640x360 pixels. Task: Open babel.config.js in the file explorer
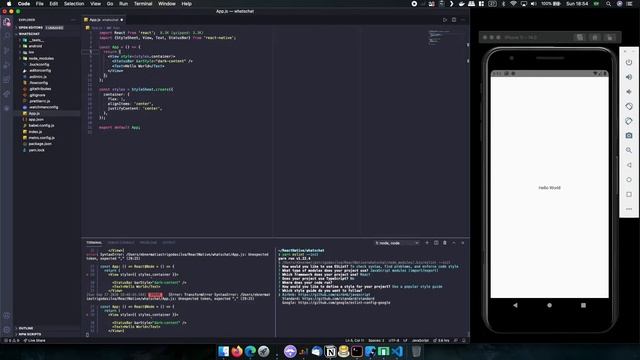pyautogui.click(x=41, y=126)
